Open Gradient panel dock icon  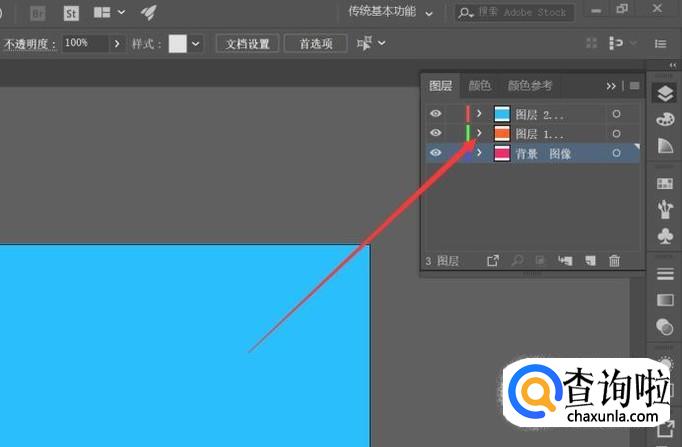[665, 300]
